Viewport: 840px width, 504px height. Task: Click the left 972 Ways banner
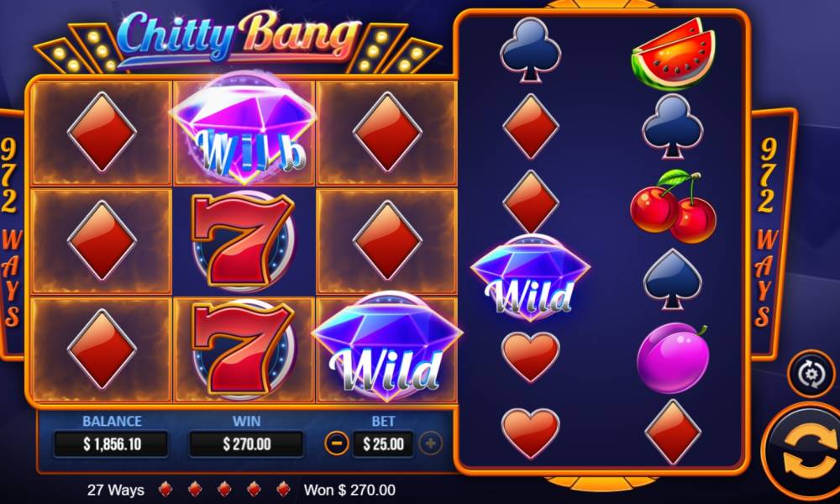tap(11, 233)
